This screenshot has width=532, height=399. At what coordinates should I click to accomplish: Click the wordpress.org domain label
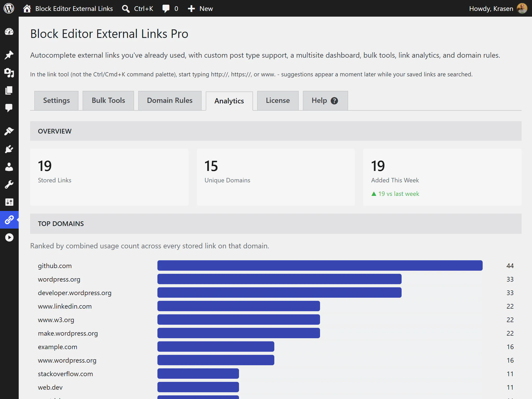click(59, 279)
